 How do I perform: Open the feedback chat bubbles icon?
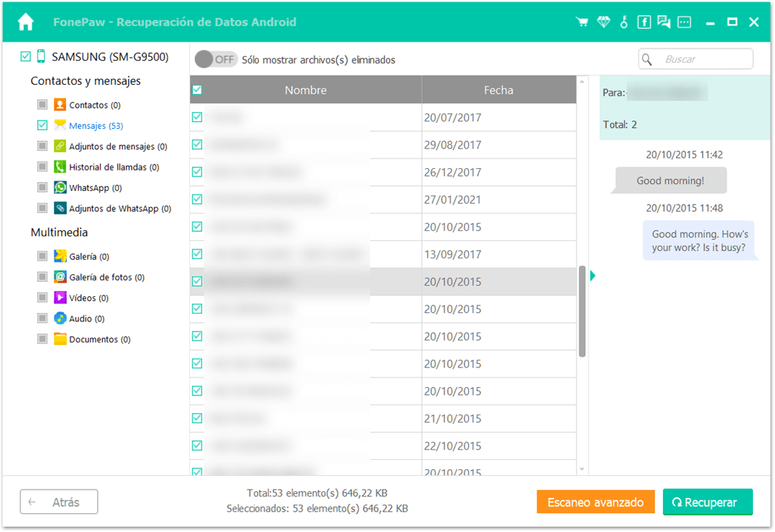click(x=664, y=22)
